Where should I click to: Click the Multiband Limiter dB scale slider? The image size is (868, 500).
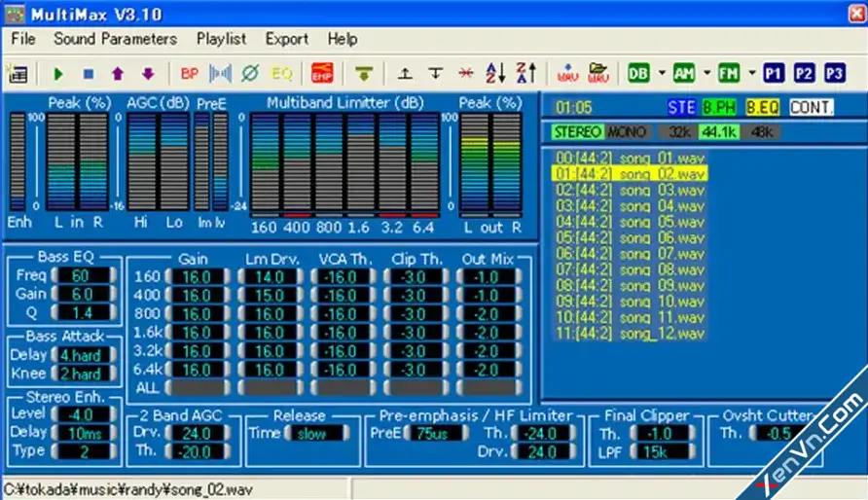(x=241, y=161)
